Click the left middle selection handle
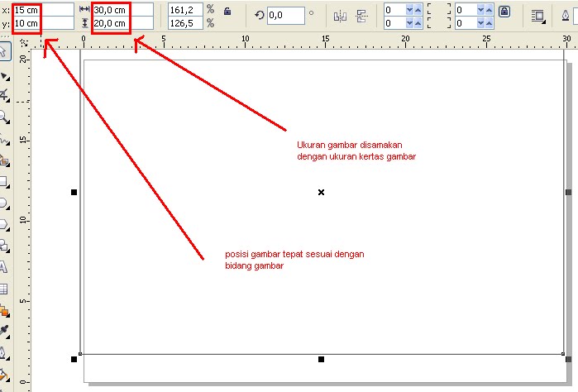This screenshot has width=578, height=392. pos(74,192)
